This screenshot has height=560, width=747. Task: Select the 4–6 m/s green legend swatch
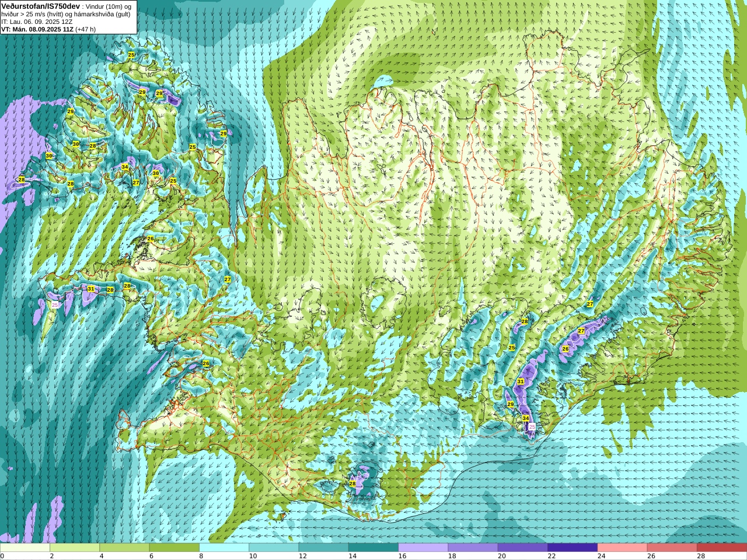coord(124,548)
